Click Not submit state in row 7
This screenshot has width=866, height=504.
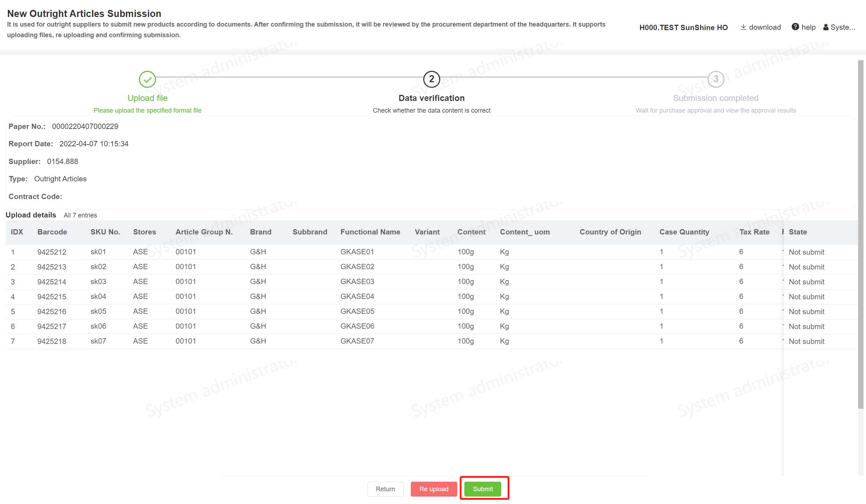806,341
